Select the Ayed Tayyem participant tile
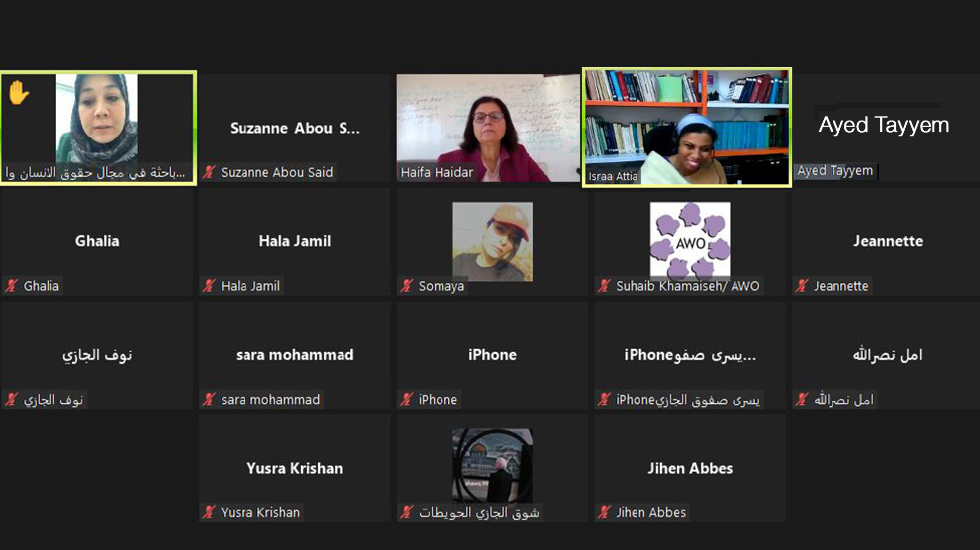This screenshot has width=980, height=550. tap(885, 128)
